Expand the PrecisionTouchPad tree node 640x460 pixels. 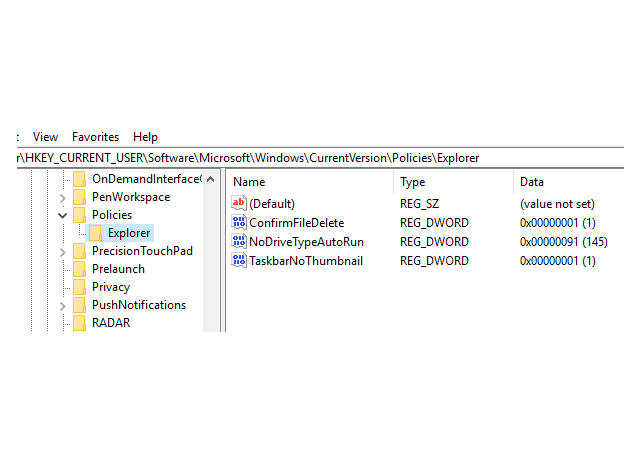click(63, 251)
